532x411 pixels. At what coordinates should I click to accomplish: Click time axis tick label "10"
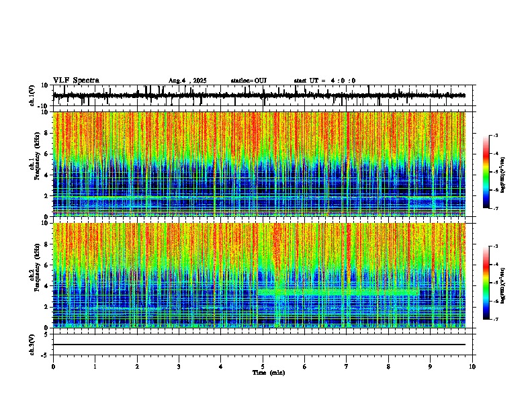click(x=472, y=367)
